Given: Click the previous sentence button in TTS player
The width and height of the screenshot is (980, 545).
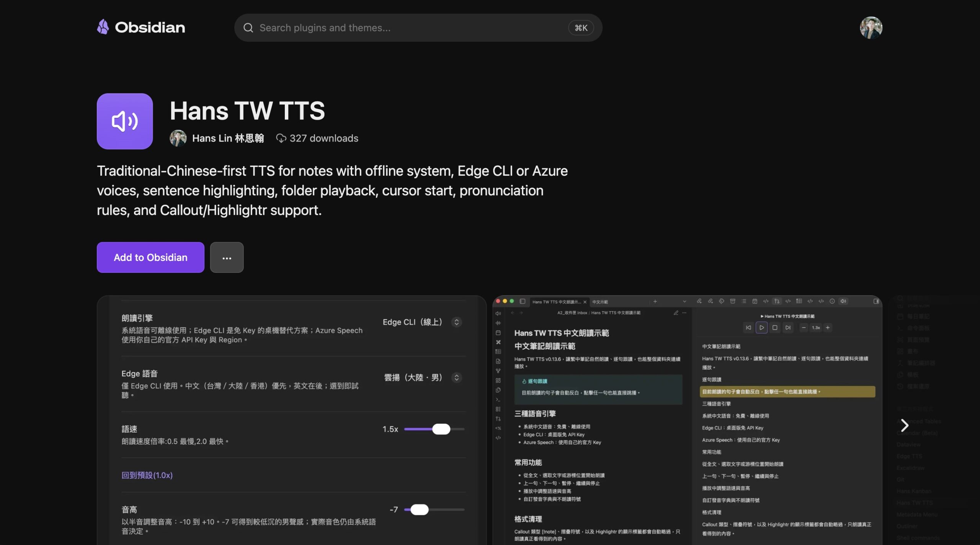Looking at the screenshot, I should 748,328.
